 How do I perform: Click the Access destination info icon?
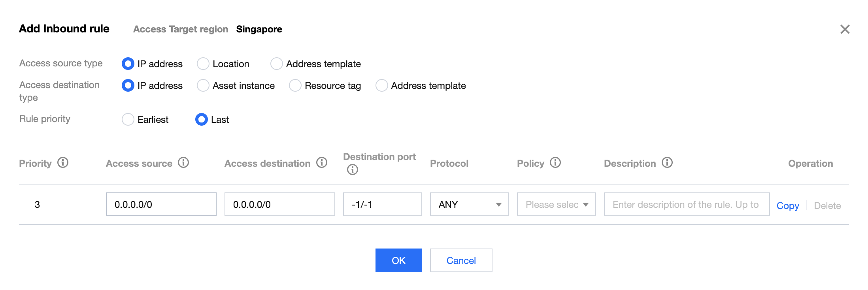[322, 162]
